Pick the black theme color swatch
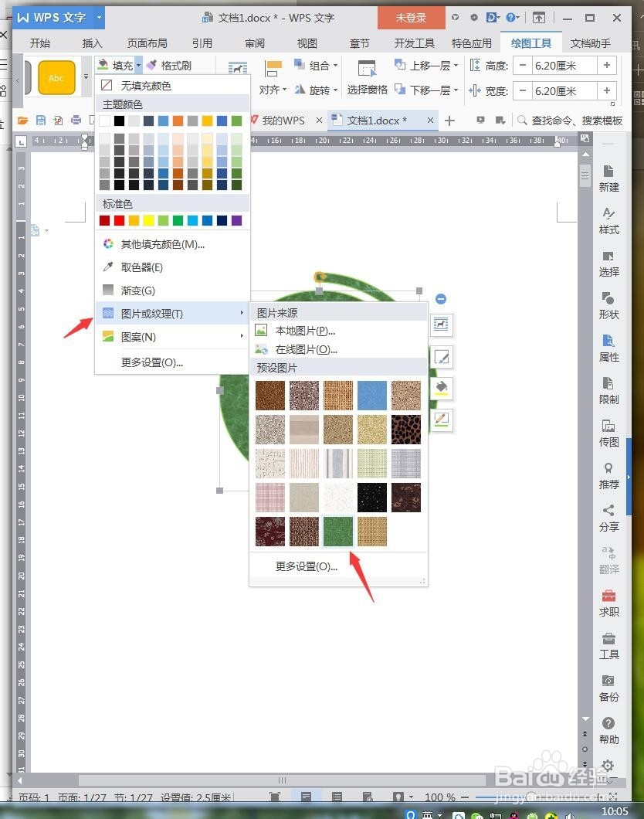 tap(120, 121)
